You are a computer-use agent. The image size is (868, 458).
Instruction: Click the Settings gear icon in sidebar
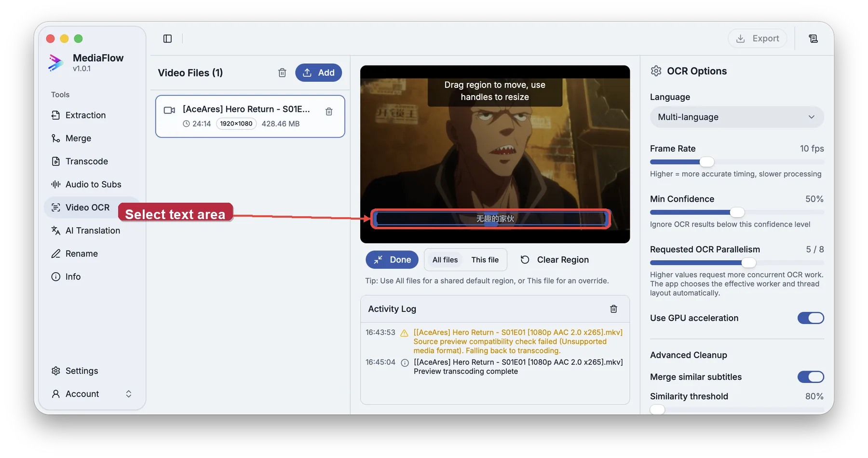pos(56,371)
